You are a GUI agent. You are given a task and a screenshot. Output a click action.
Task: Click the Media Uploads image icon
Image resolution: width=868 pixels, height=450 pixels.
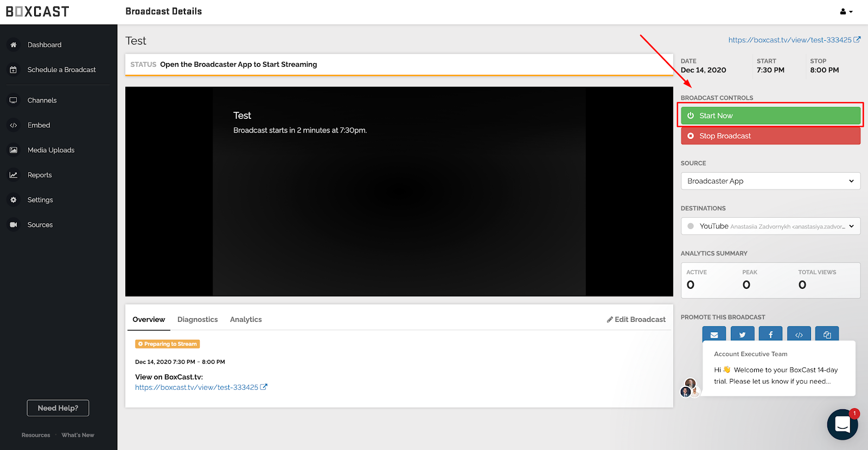click(x=14, y=150)
